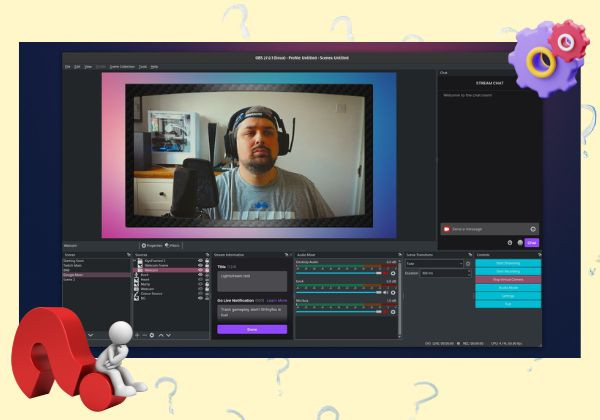
Task: Stop the Virtual Camera
Action: [x=508, y=280]
